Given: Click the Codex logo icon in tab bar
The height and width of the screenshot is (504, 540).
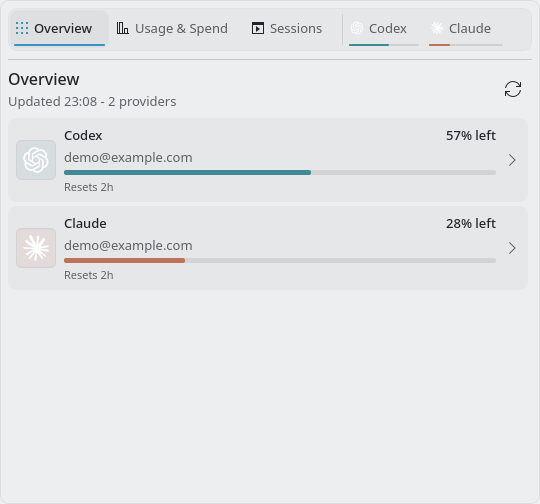Looking at the screenshot, I should (x=357, y=28).
